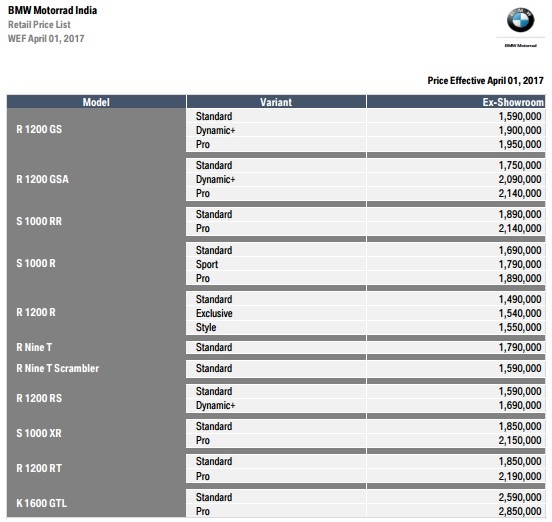Select the 'R Nine T' model cell
The width and height of the screenshot is (552, 522).
click(34, 347)
